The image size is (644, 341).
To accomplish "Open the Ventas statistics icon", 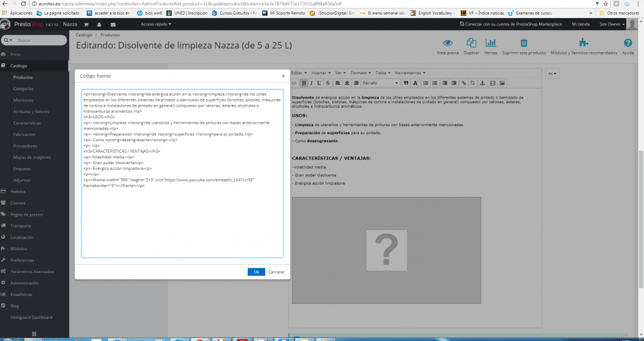I will pos(491,47).
